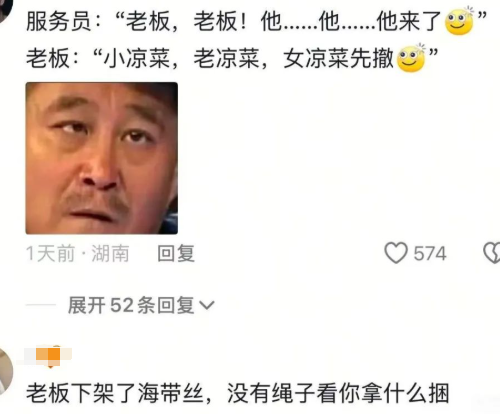Viewport: 500px width, 414px height.
Task: Click the 1天前 timestamp
Action: tap(51, 253)
